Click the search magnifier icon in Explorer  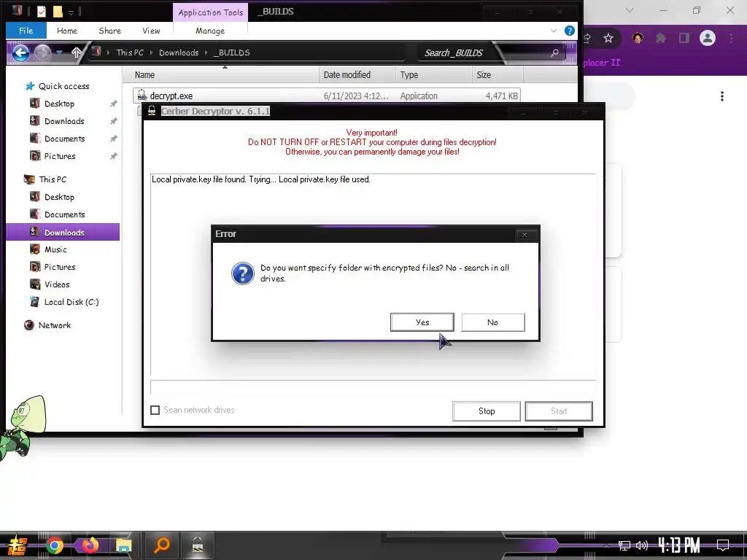tap(554, 52)
